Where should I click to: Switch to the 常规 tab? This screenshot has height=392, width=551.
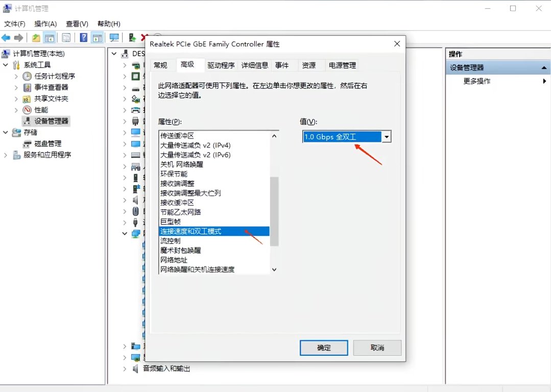coord(160,65)
